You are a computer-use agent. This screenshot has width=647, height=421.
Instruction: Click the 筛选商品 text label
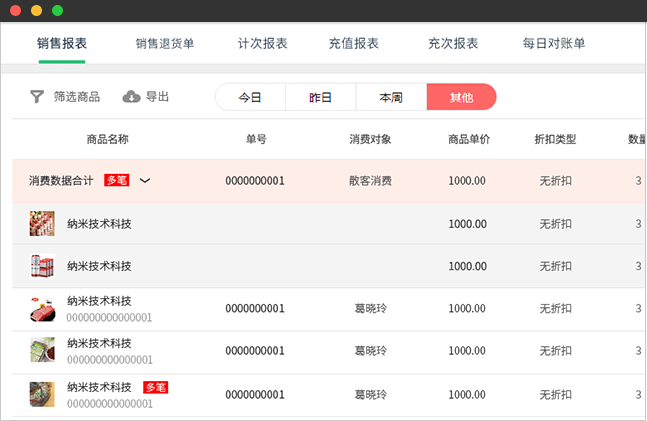pos(77,97)
